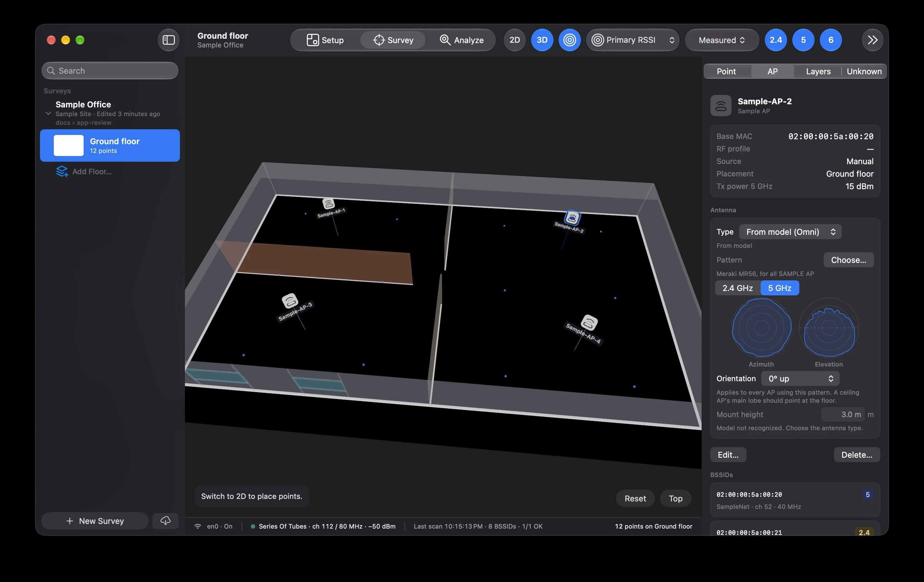
Task: Click the New Survey button
Action: [95, 520]
